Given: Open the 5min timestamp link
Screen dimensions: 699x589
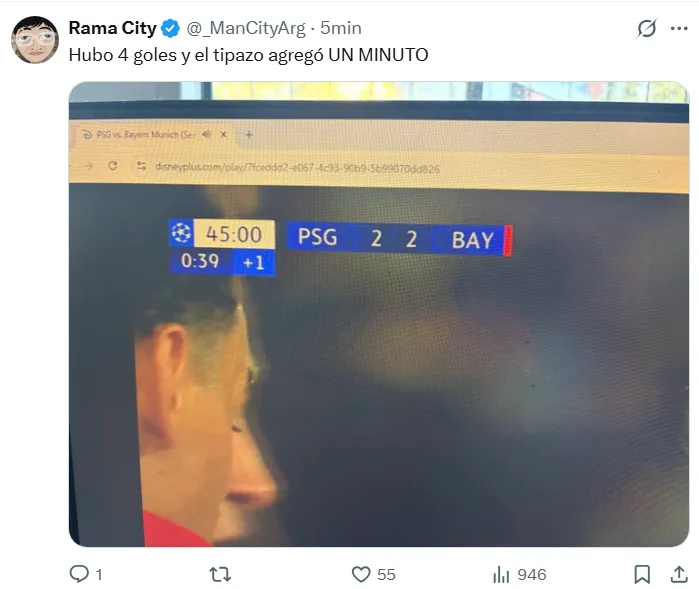Looking at the screenshot, I should 341,28.
